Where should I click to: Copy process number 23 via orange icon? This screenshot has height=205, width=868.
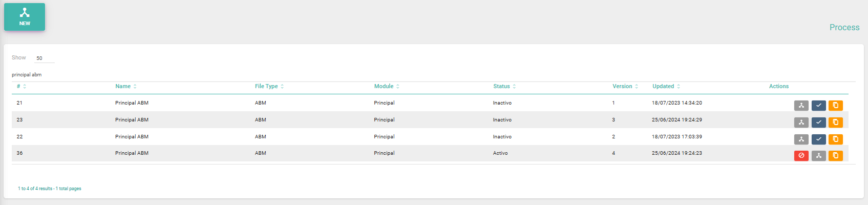click(836, 122)
